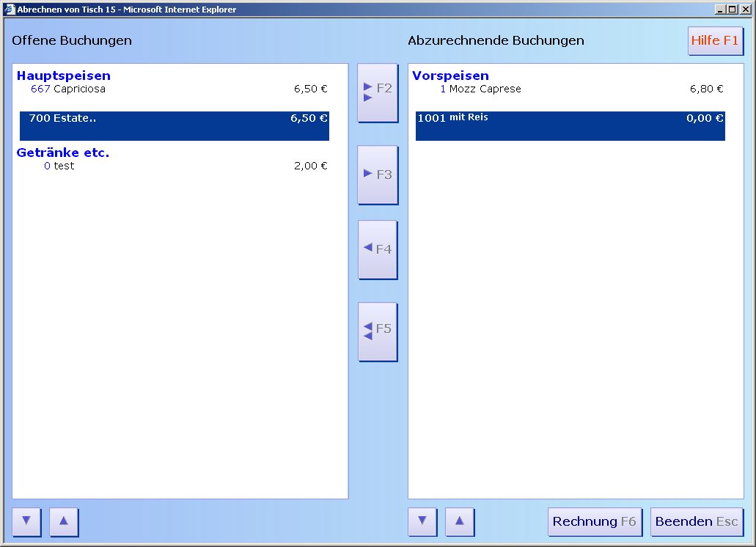Click the F4 single left arrow button
This screenshot has width=756, height=547.
(x=378, y=249)
